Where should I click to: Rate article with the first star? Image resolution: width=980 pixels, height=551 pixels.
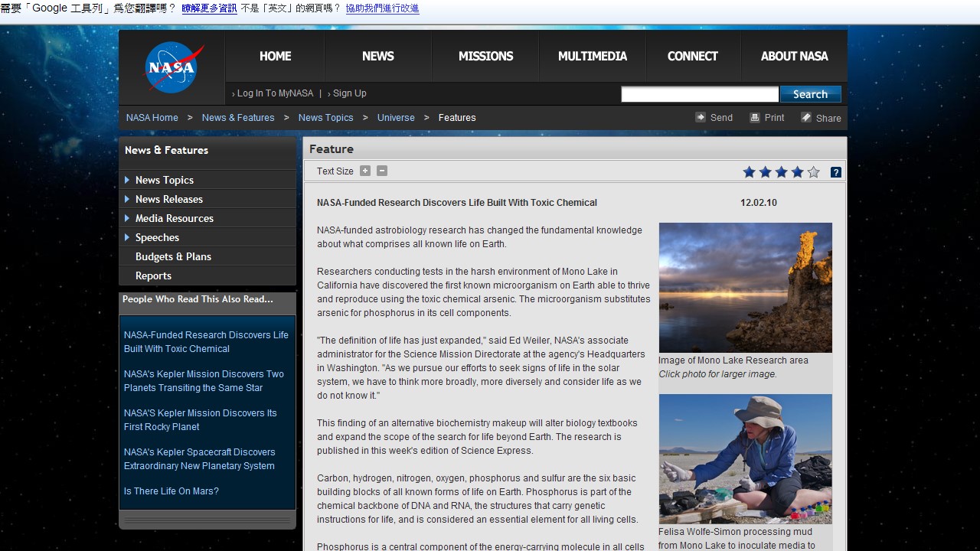click(749, 172)
